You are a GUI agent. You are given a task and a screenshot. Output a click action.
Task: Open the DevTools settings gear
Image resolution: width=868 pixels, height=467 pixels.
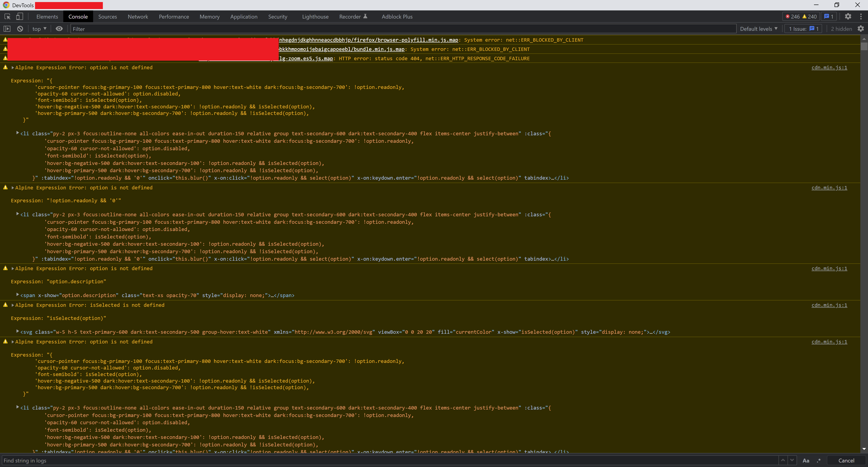[x=848, y=17]
